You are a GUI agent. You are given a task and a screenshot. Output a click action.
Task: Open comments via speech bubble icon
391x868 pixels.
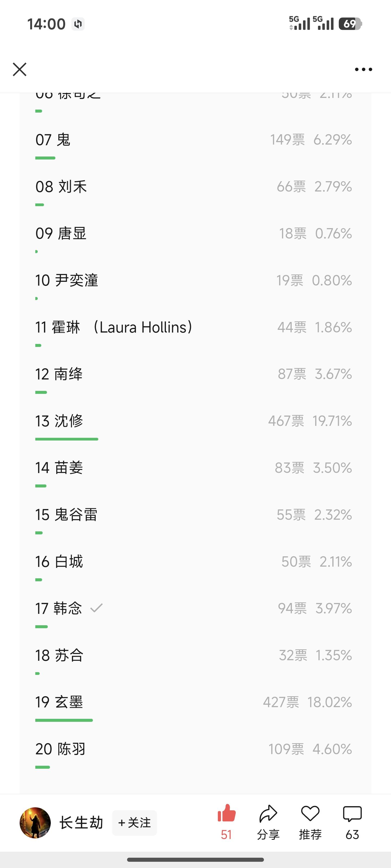click(x=352, y=814)
